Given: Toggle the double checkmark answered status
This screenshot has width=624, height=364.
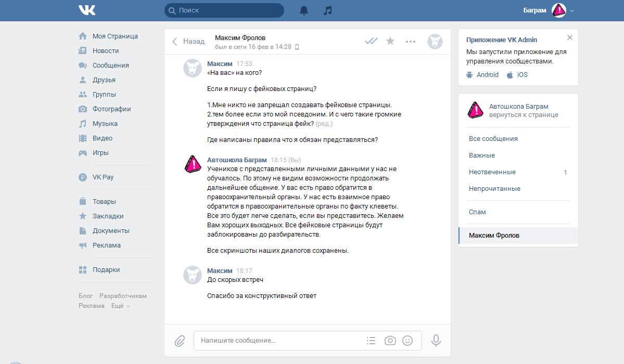Looking at the screenshot, I should click(x=371, y=41).
